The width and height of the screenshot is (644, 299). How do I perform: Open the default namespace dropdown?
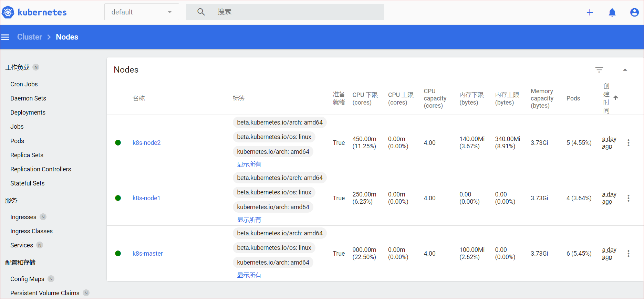pos(142,12)
